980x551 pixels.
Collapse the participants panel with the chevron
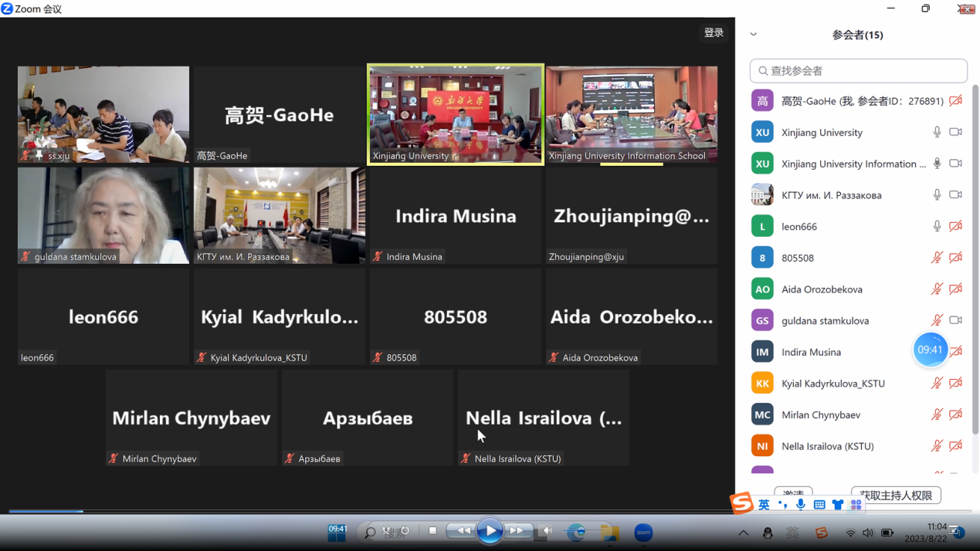pos(754,35)
